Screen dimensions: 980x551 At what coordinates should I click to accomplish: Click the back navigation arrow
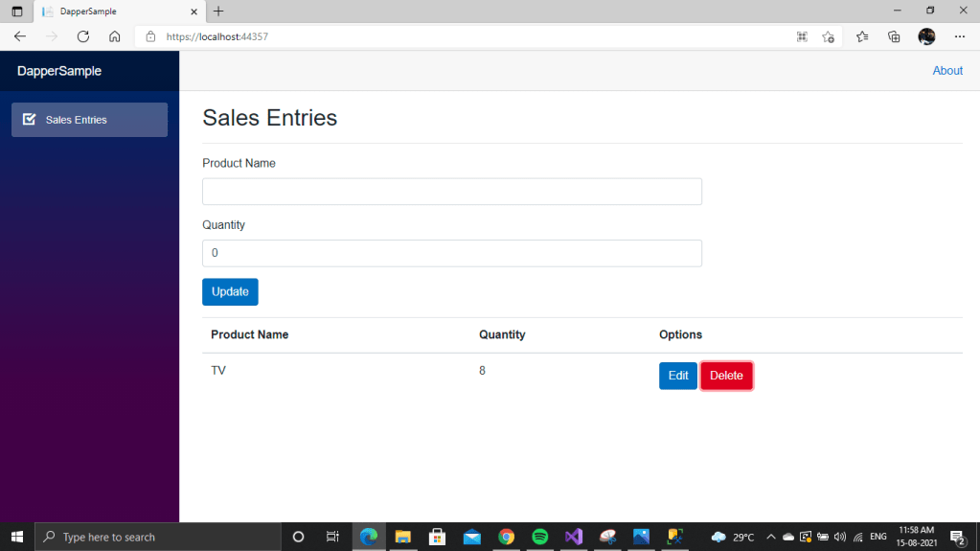click(x=20, y=36)
